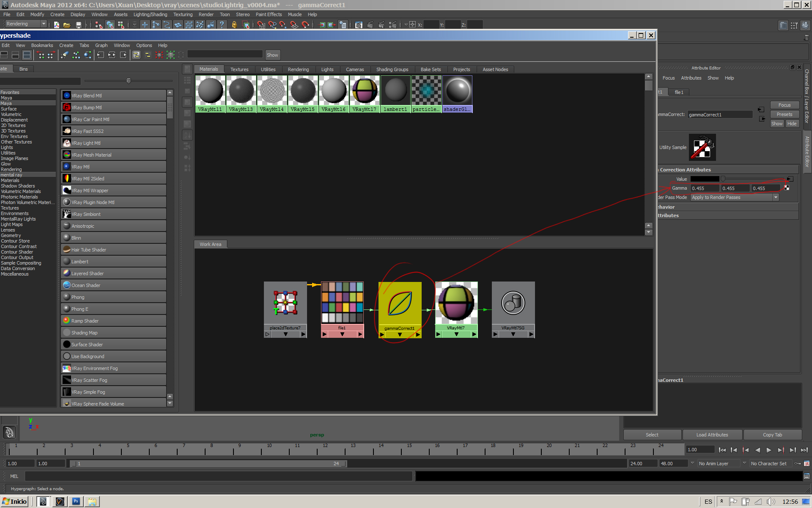This screenshot has height=508, width=812.
Task: Show only top tabs in Hypershade
Action: coord(4,55)
